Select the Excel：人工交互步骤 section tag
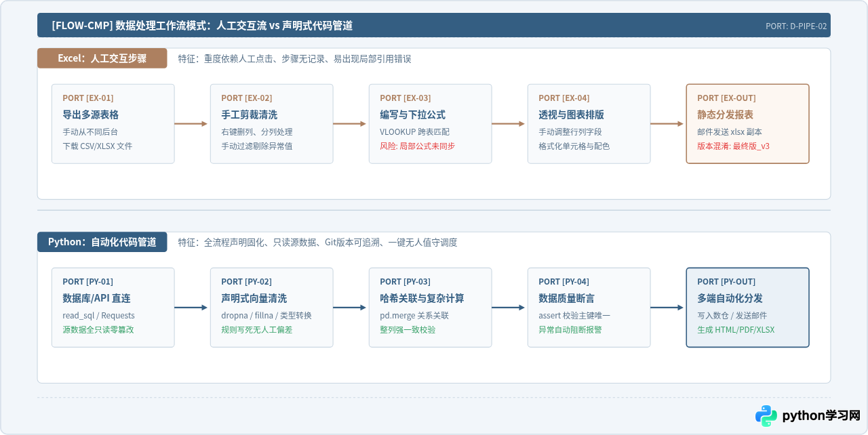The height and width of the screenshot is (435, 868). [x=102, y=58]
